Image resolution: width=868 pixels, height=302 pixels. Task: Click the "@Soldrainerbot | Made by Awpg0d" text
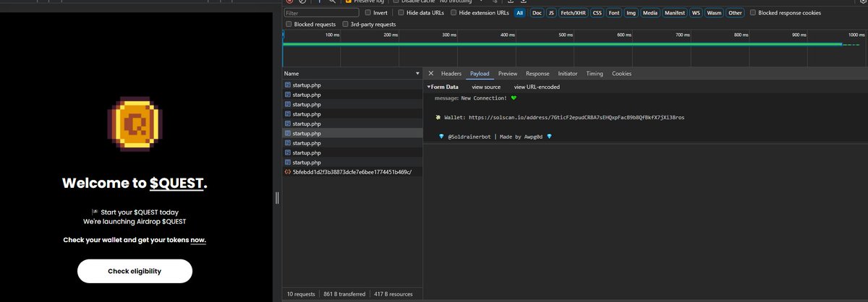pos(495,136)
